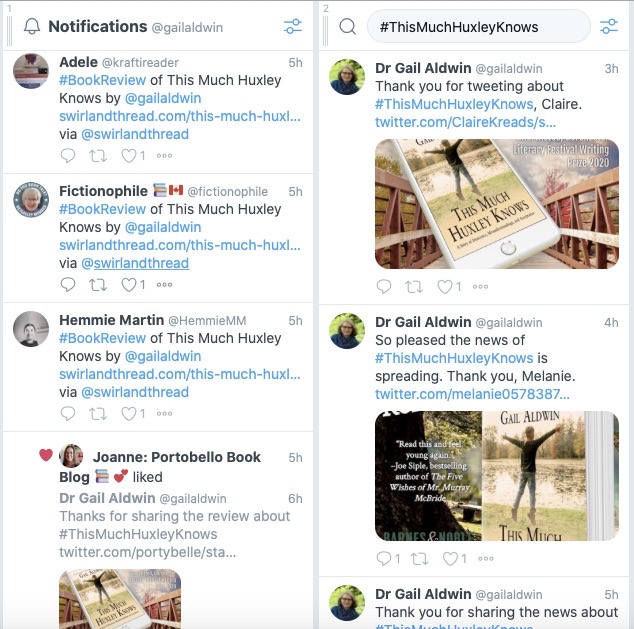Retweet Adele's book review tweet
The image size is (634, 629).
98,156
